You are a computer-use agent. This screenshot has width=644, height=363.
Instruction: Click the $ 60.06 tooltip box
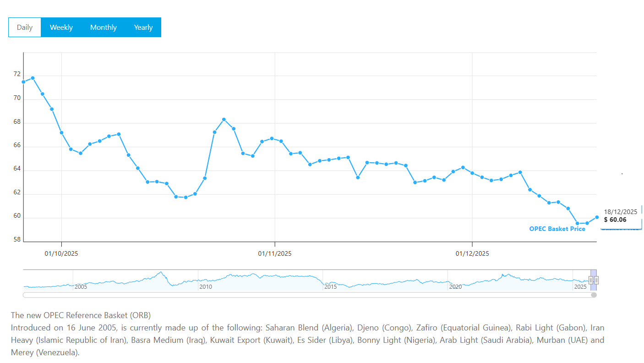tap(620, 216)
